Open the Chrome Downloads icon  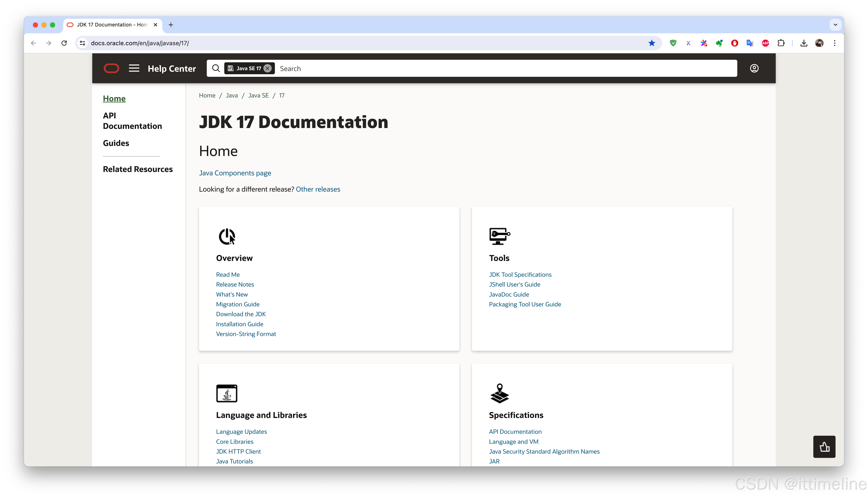click(x=804, y=43)
